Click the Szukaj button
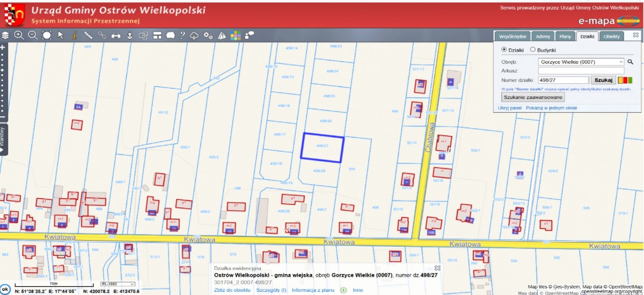 tap(603, 80)
